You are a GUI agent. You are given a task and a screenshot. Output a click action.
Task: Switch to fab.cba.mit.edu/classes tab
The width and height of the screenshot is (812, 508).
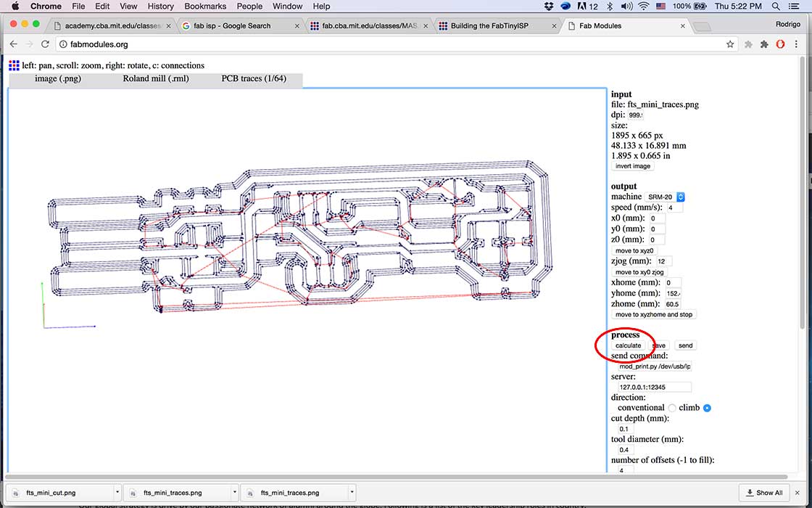369,26
